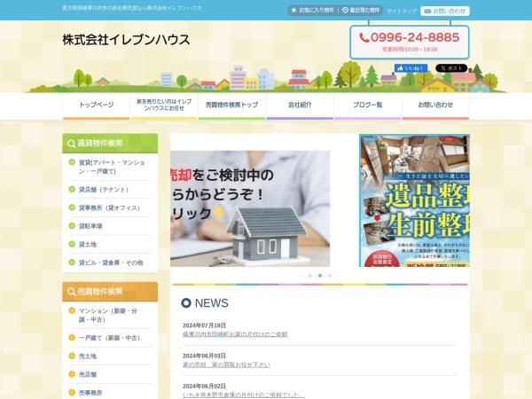The height and width of the screenshot is (399, 532).
Task: Click the orange bullet icon beside 売土地
Action: (72, 356)
